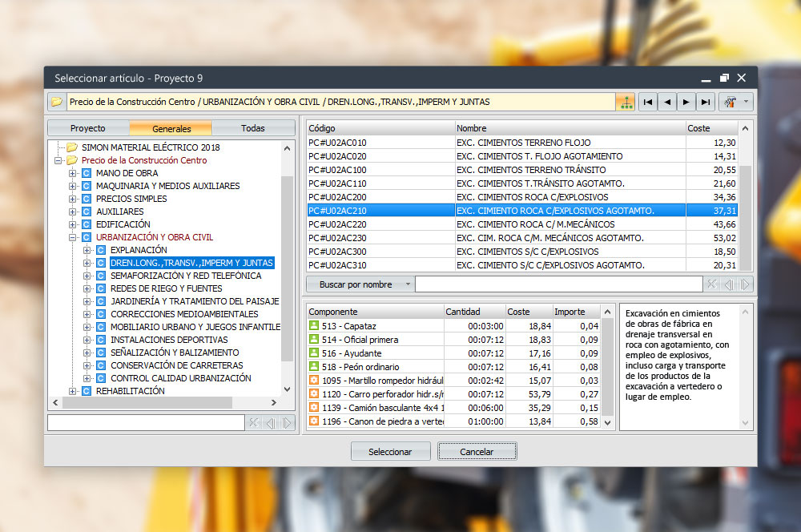Expand the REHABILITACIÓN chapter node
The width and height of the screenshot is (801, 532).
73,391
